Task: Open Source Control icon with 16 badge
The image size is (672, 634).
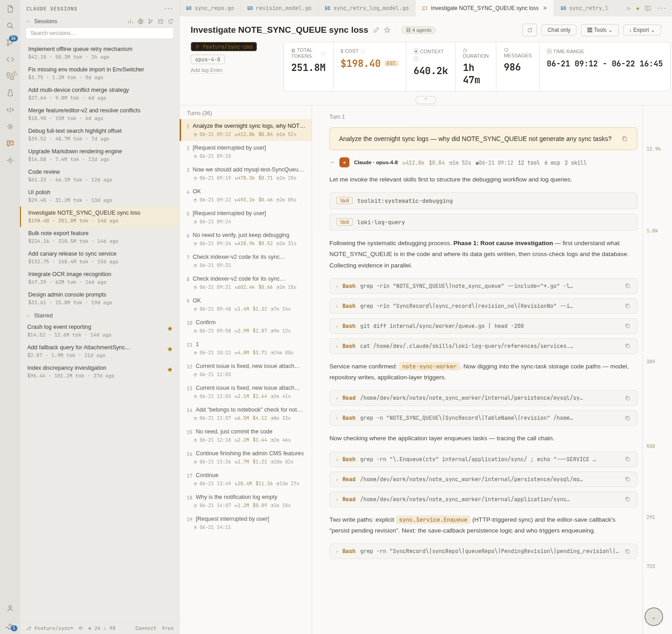Action: (10, 42)
